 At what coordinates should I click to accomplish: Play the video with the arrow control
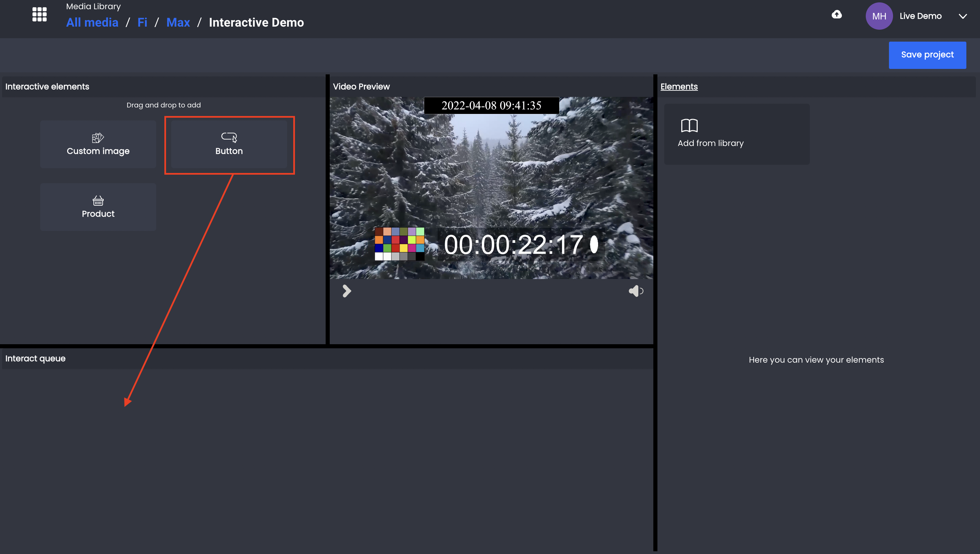pos(346,291)
